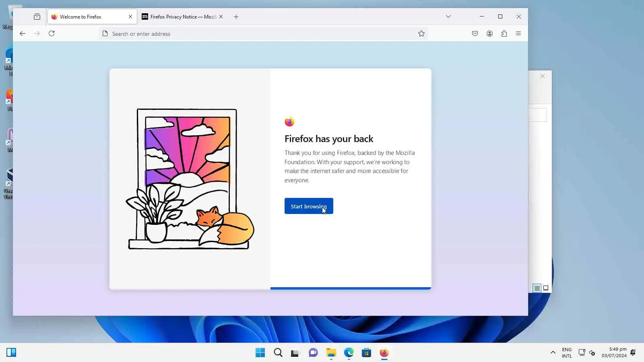The height and width of the screenshot is (362, 644).
Task: Expand the list all tabs dropdown
Action: [x=448, y=16]
